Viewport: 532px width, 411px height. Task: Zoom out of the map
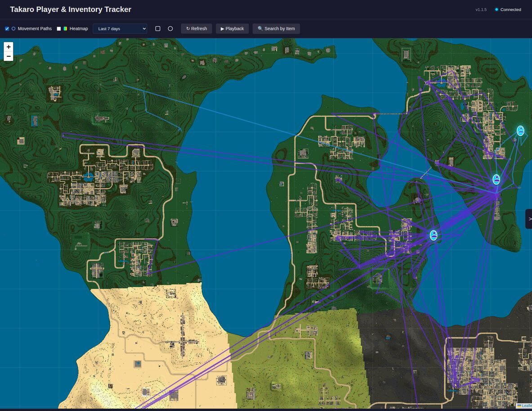(9, 56)
